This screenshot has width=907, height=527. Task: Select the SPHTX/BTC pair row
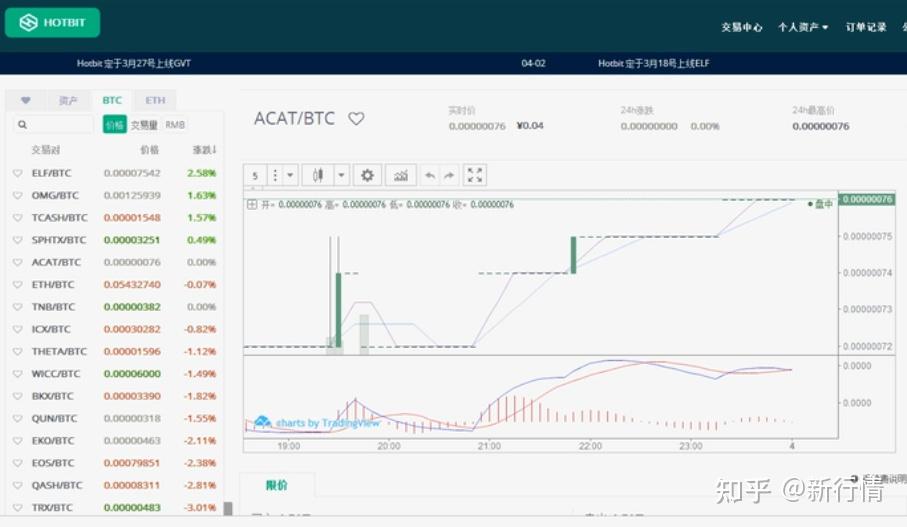[x=115, y=240]
